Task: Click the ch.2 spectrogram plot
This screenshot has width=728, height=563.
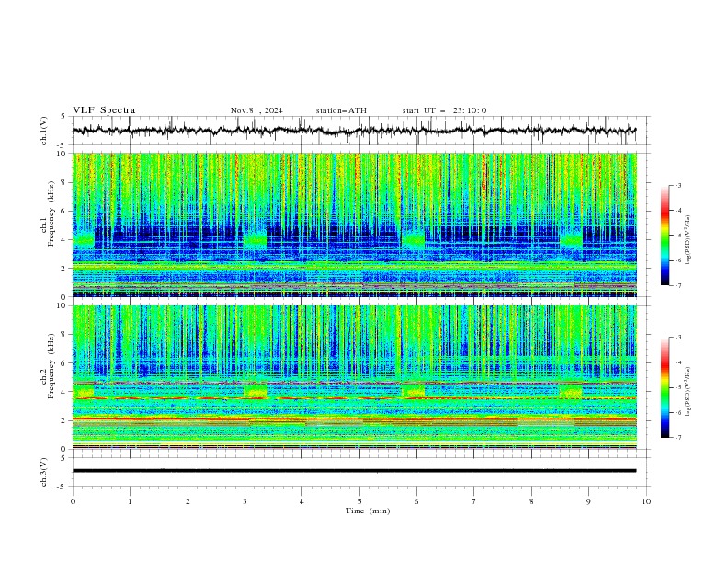Action: point(354,377)
